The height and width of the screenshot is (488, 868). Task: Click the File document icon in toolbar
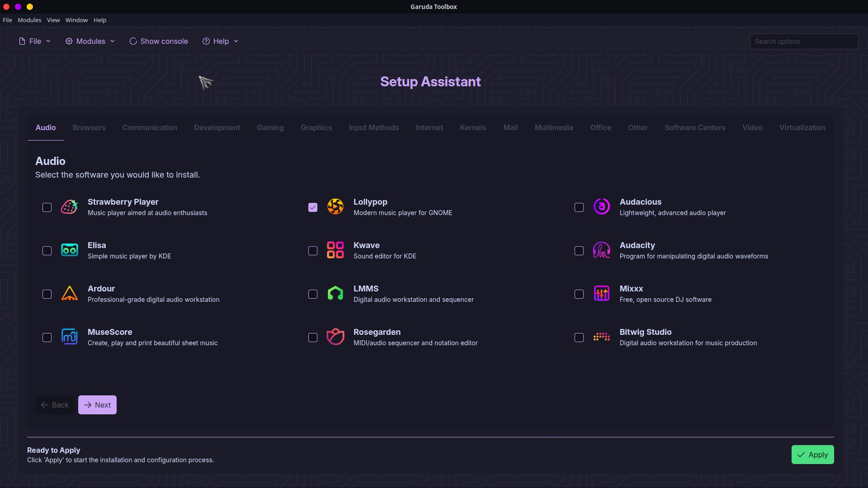pos(22,41)
